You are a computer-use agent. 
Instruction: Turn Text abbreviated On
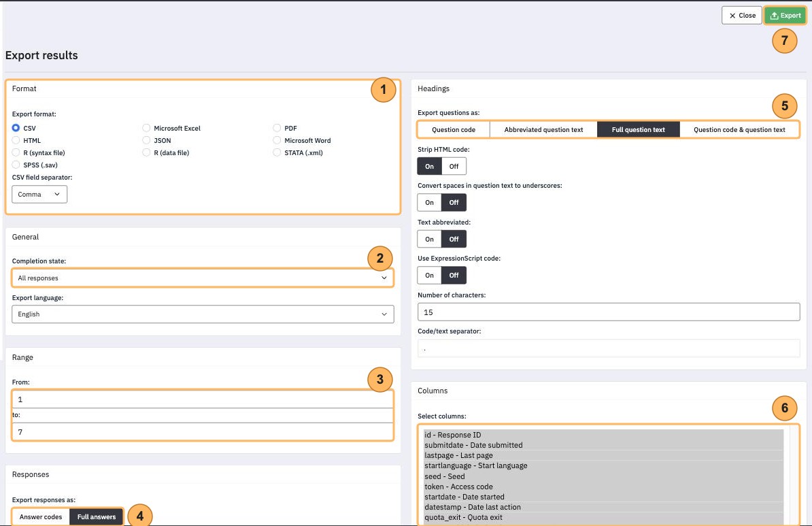point(429,239)
